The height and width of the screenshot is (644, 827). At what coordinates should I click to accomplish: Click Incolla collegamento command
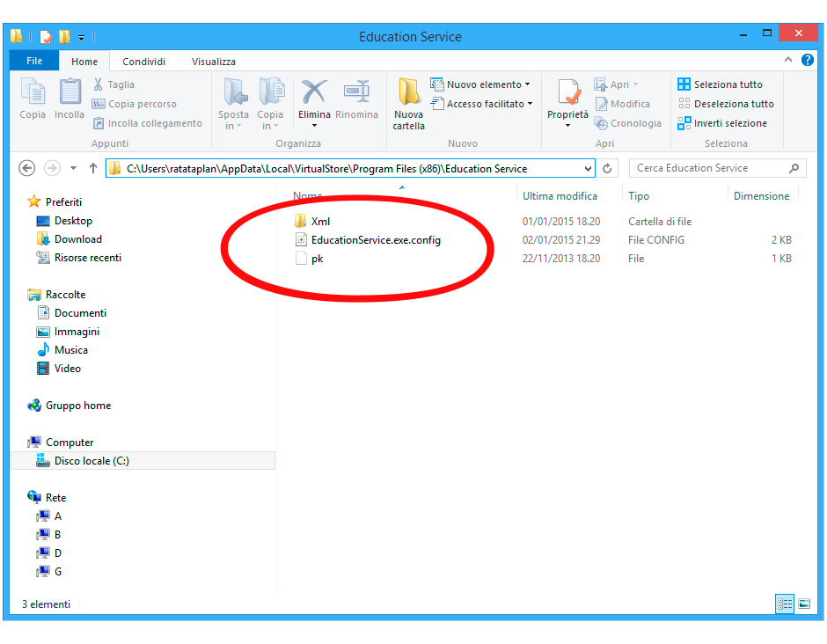[x=148, y=123]
